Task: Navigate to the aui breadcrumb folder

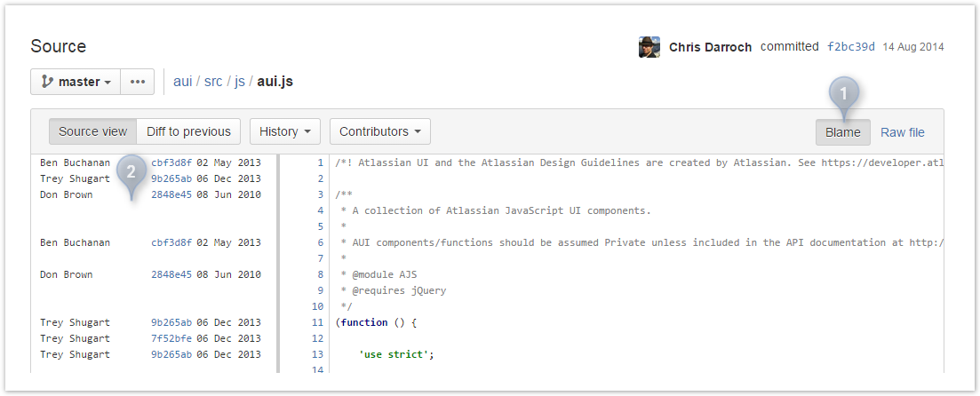Action: pos(182,82)
